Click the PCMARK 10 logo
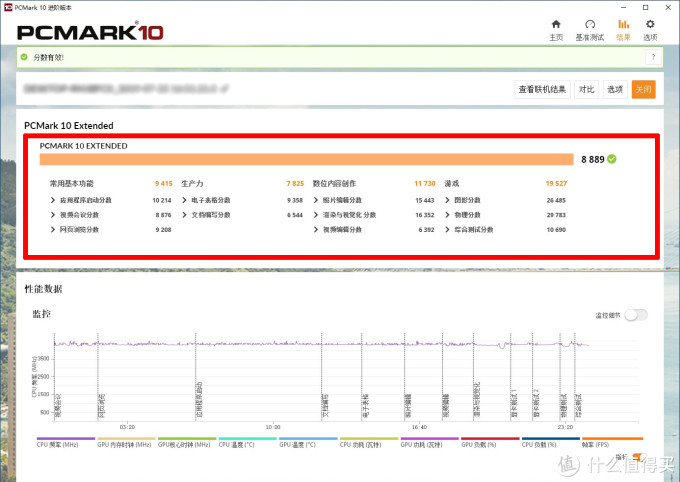Image resolution: width=680 pixels, height=482 pixels. click(x=90, y=32)
